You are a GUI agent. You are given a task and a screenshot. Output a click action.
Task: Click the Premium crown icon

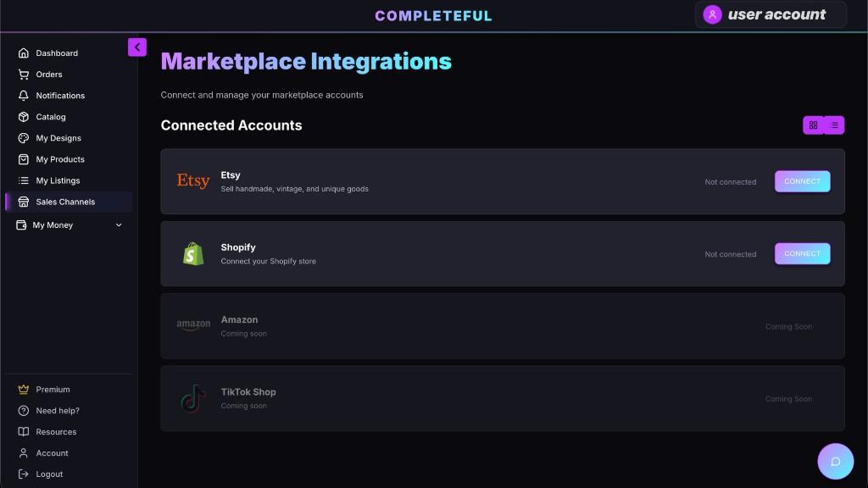(x=23, y=389)
